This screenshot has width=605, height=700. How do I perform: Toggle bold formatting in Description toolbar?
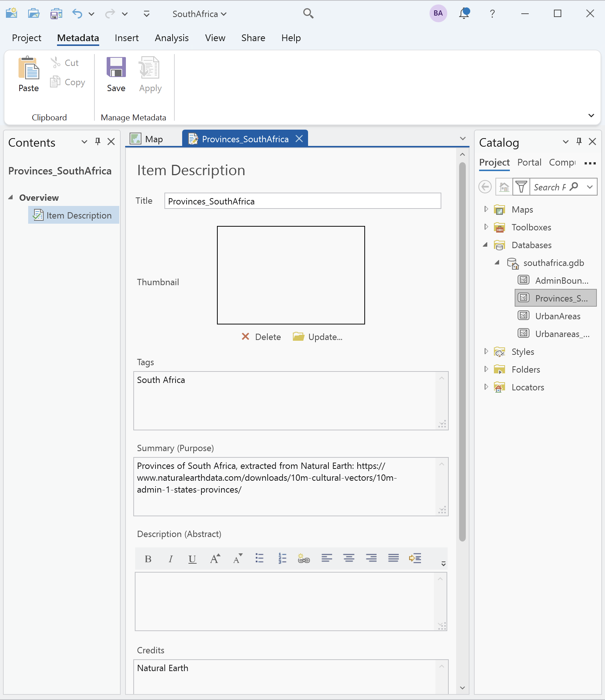point(148,559)
